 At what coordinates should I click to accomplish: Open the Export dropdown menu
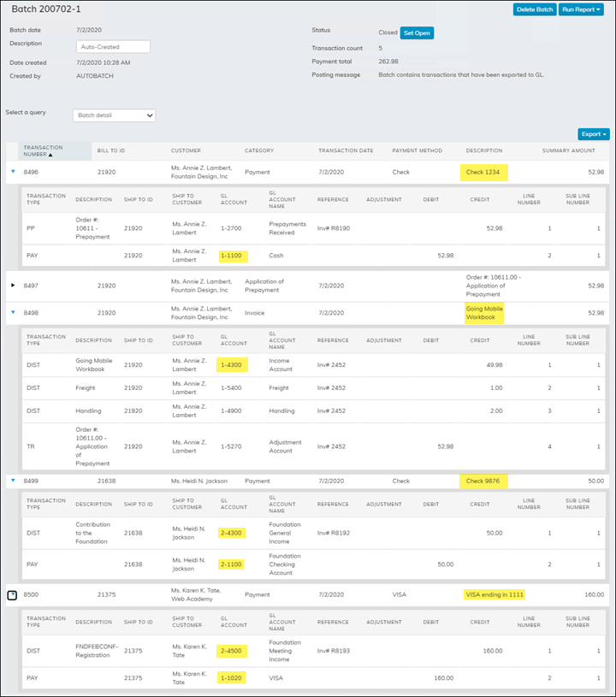point(595,133)
